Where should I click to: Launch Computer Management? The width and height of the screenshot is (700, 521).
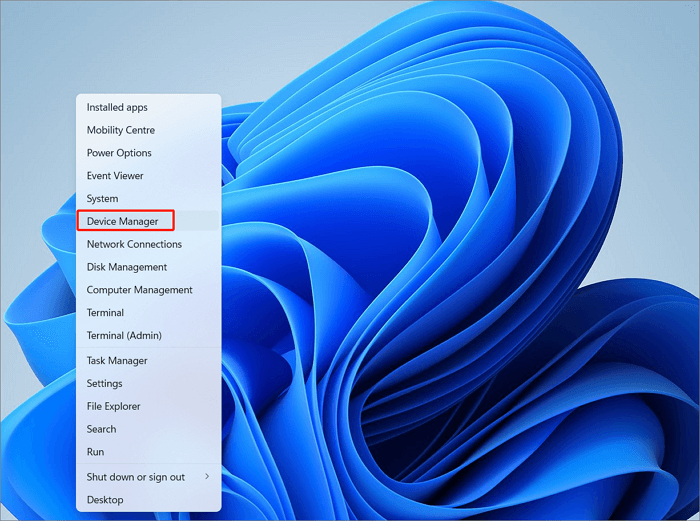click(x=139, y=290)
